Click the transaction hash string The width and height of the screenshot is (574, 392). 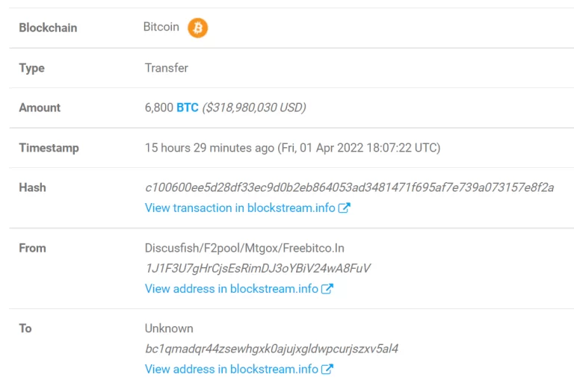[349, 187]
